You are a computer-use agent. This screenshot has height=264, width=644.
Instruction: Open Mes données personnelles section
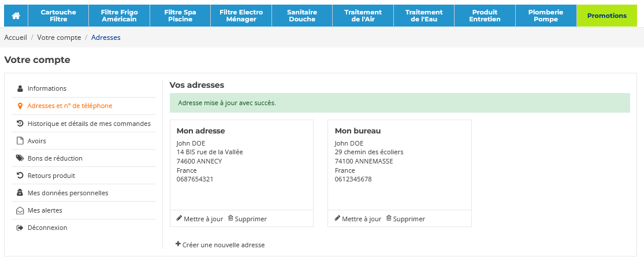[68, 193]
